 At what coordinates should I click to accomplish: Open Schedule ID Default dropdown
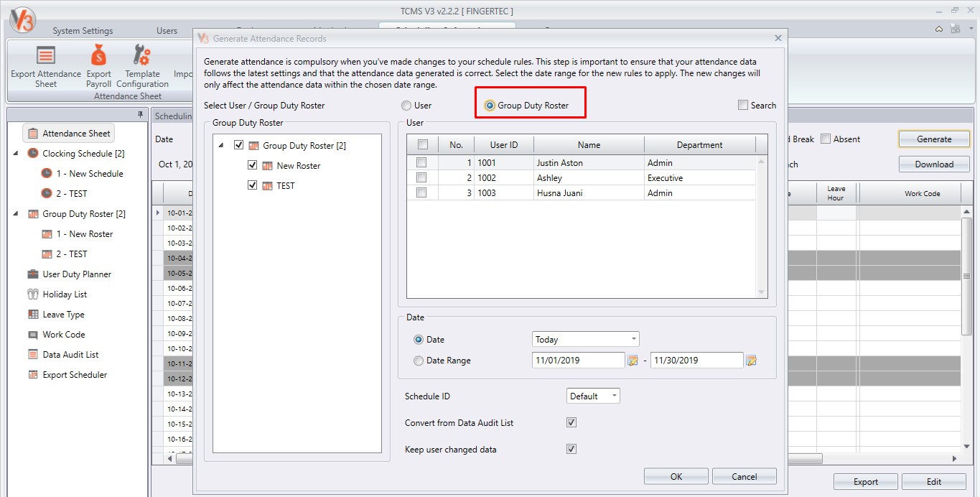click(x=615, y=396)
